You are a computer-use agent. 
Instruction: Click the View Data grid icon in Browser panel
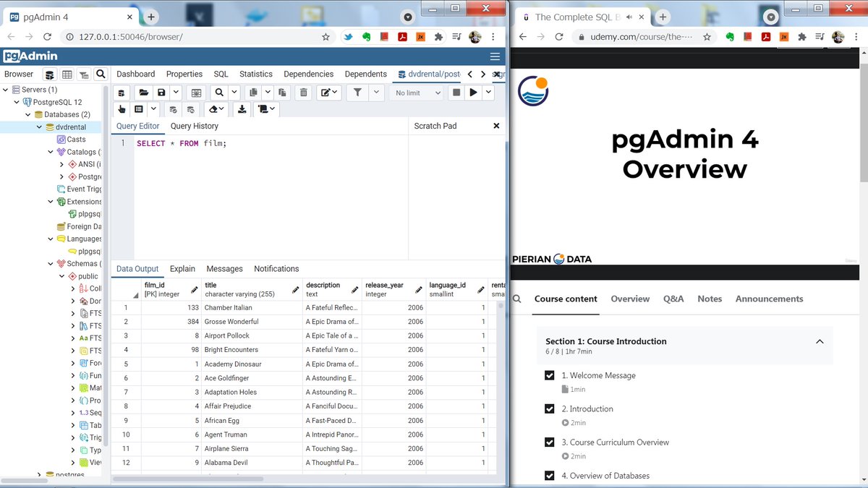67,74
